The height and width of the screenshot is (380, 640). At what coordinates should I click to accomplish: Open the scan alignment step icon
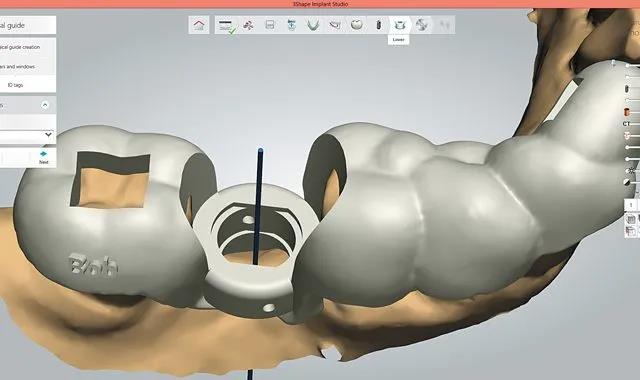tap(248, 25)
